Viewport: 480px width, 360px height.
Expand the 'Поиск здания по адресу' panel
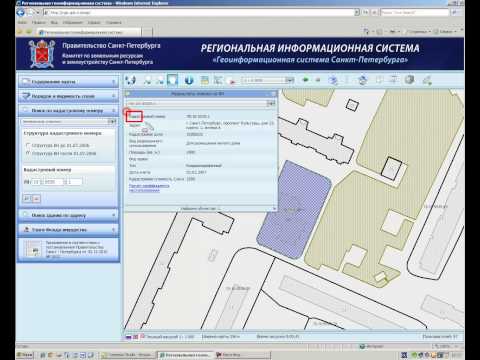68,215
